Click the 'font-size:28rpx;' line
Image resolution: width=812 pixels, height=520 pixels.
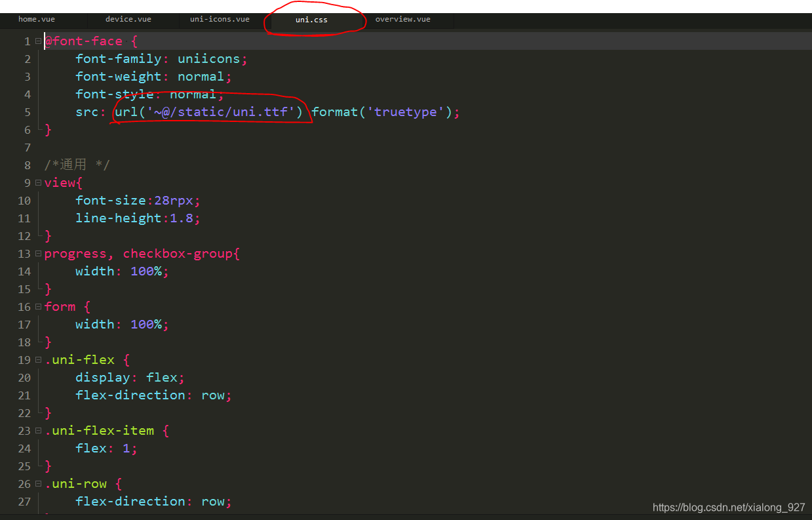[x=138, y=201]
